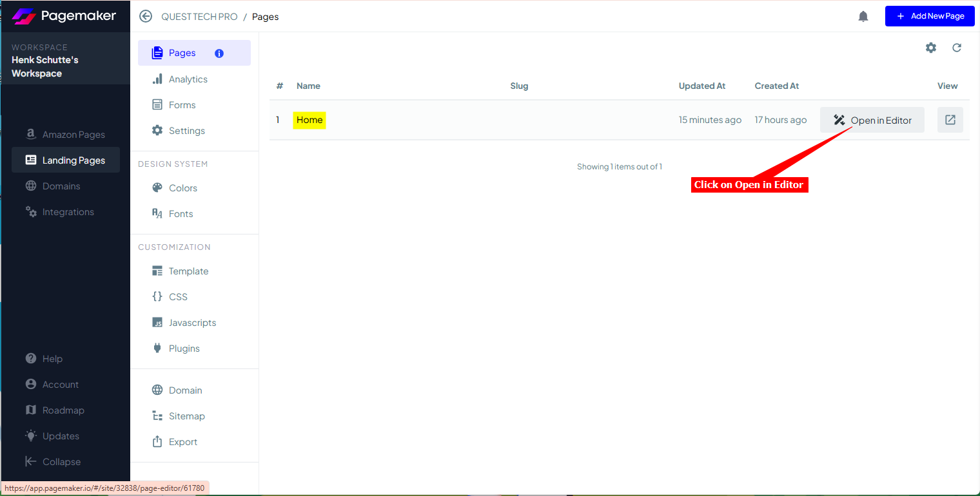This screenshot has height=496, width=980.
Task: Open the Forms section icon
Action: pyautogui.click(x=157, y=105)
